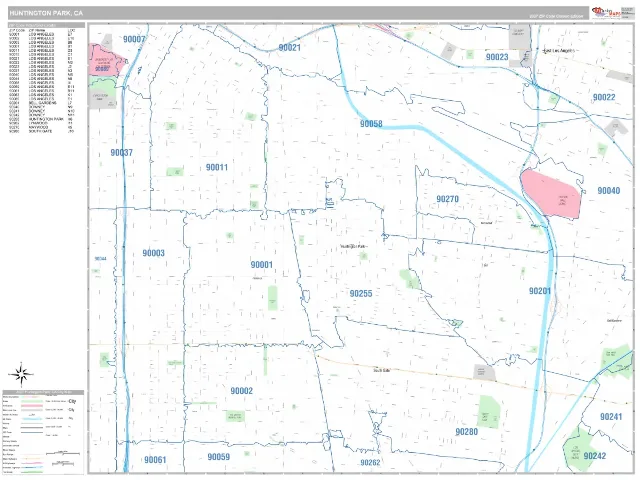Select the 90021 ZIP code label
Image resolution: width=640 pixels, height=480 pixels.
point(289,47)
